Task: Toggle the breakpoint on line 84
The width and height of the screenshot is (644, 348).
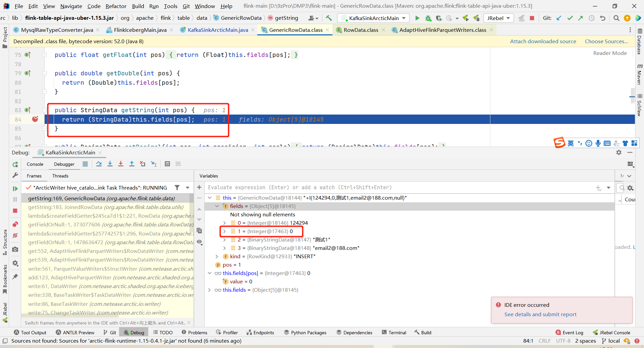Action: pyautogui.click(x=35, y=119)
